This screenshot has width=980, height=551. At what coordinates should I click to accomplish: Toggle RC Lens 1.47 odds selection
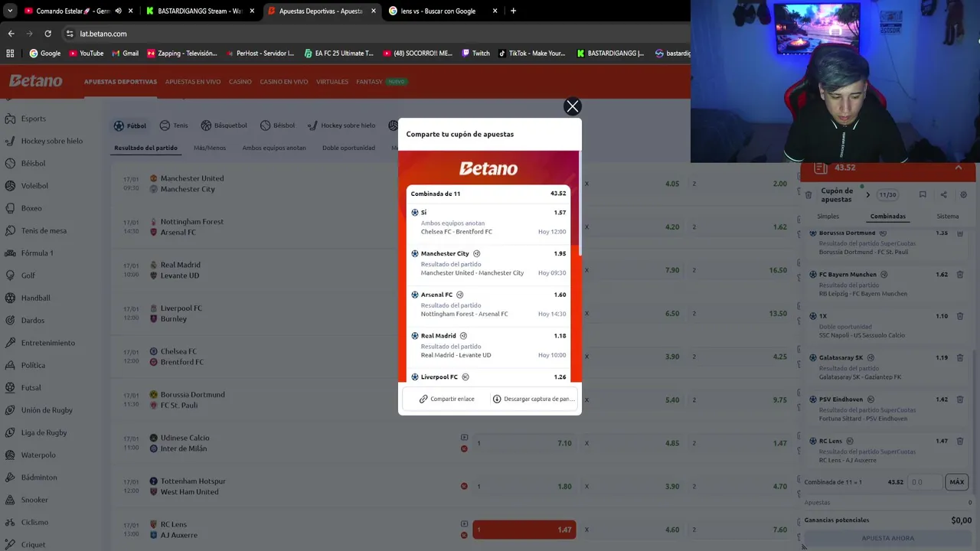click(524, 530)
